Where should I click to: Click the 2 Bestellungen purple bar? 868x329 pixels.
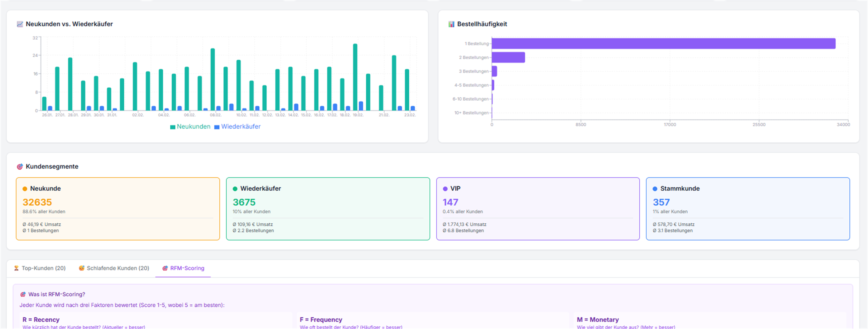click(508, 57)
